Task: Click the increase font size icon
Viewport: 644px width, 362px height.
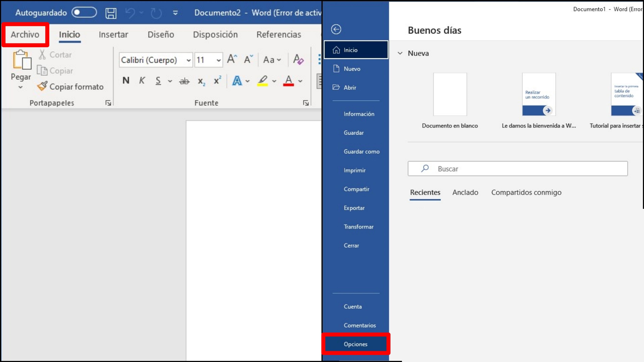Action: pos(232,59)
